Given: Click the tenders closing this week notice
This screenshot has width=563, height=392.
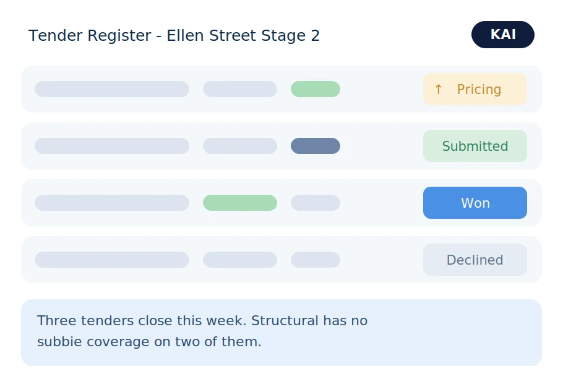Looking at the screenshot, I should point(281,333).
